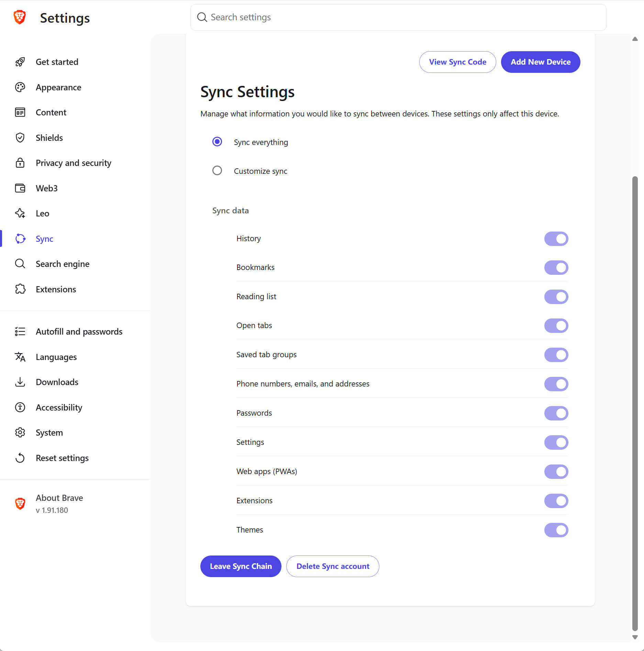This screenshot has height=651, width=644.
Task: Toggle Saved tab groups sync switch
Action: pyautogui.click(x=556, y=355)
